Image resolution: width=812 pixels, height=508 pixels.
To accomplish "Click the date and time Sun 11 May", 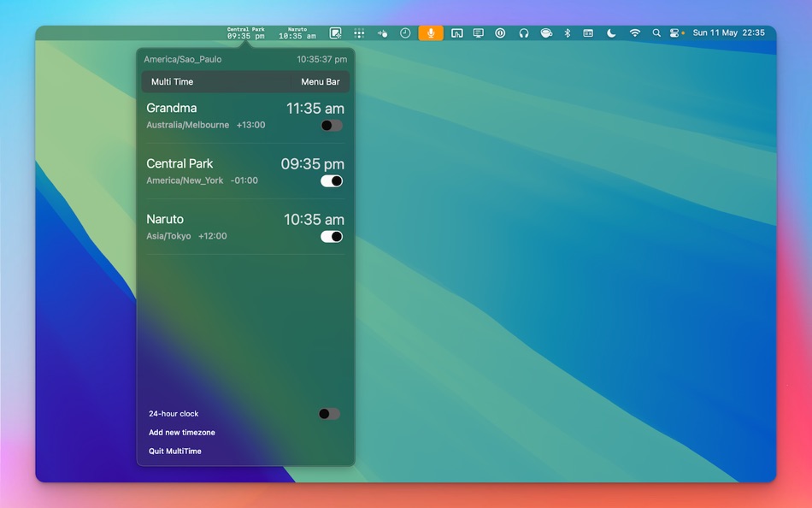I will 728,32.
